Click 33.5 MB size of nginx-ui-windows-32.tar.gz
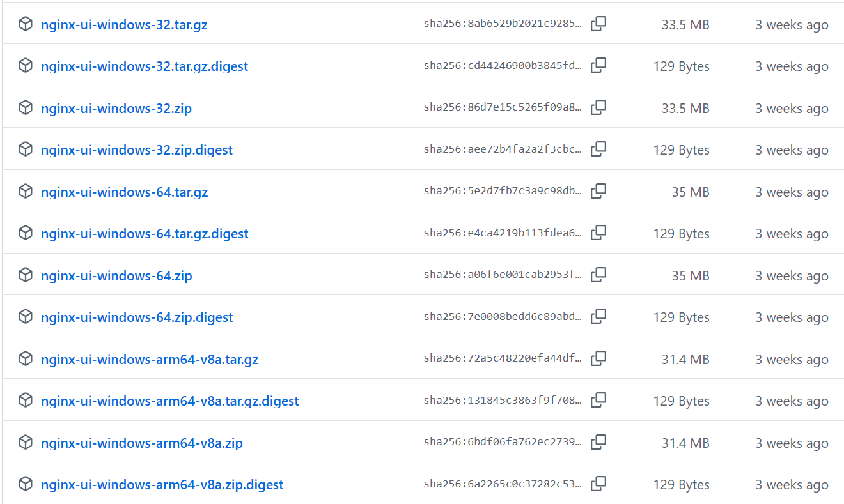Image resolution: width=844 pixels, height=504 pixels. click(685, 25)
